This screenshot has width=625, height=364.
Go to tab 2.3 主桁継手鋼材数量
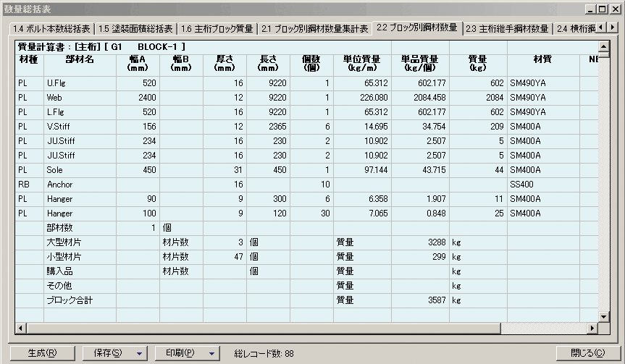[508, 29]
